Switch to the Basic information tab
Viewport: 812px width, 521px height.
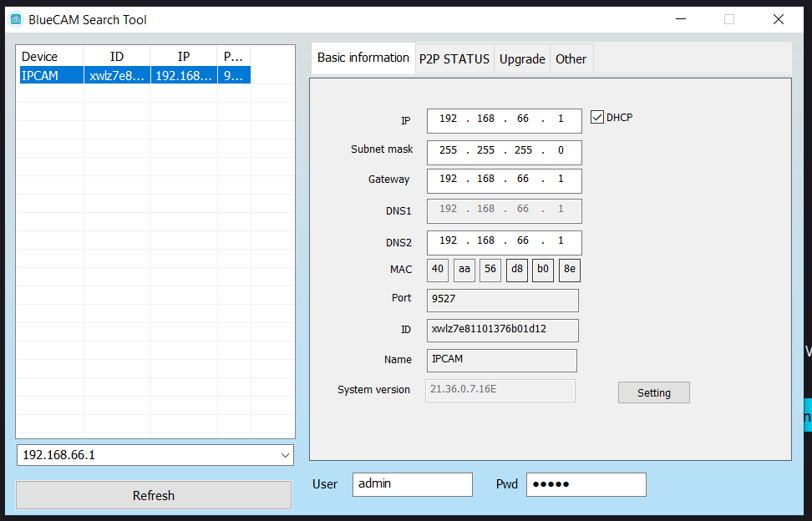[x=363, y=58]
